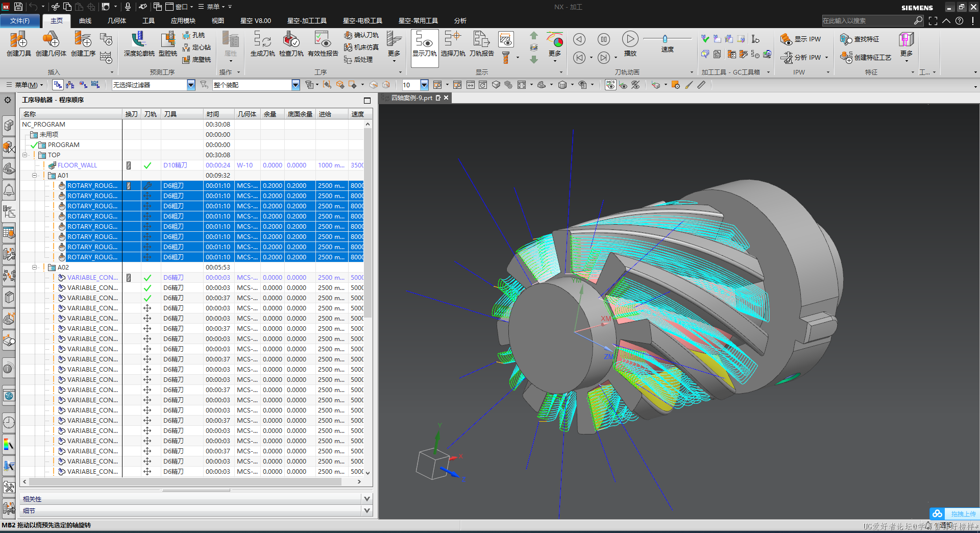Click the Save icon in title bar

[x=18, y=7]
